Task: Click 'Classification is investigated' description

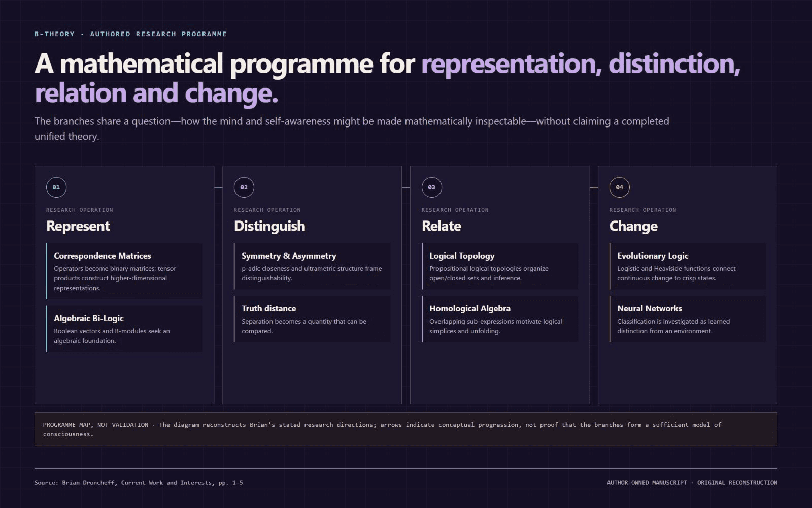Action: (673, 326)
